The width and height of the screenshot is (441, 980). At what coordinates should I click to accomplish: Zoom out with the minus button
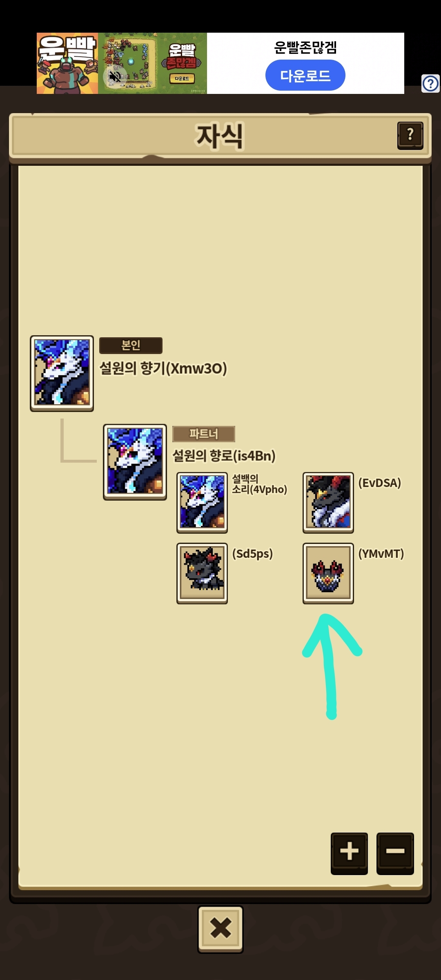[x=395, y=852]
